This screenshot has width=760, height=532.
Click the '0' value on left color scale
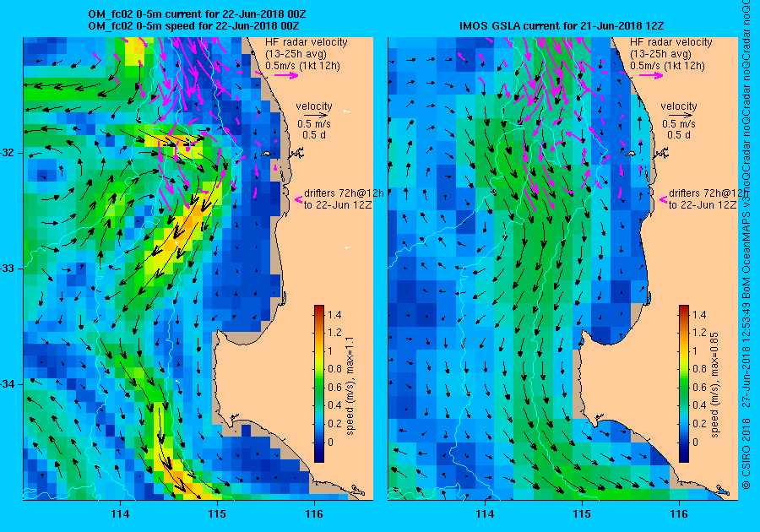[330, 442]
